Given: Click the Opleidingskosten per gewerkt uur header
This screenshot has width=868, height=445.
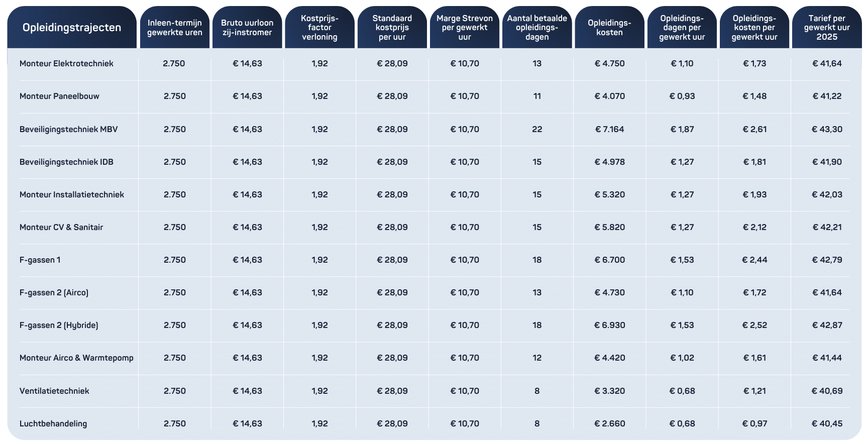Looking at the screenshot, I should click(x=754, y=28).
